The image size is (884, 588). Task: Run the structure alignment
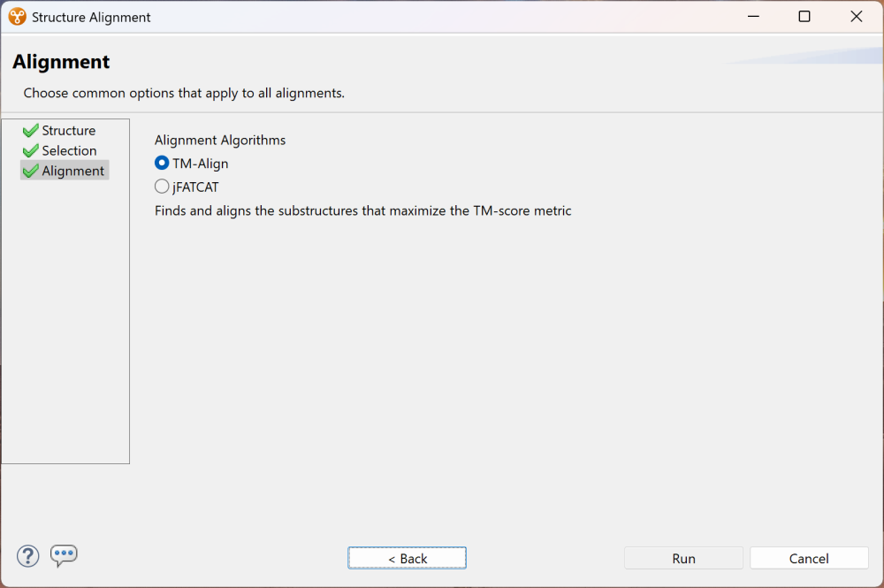click(683, 557)
